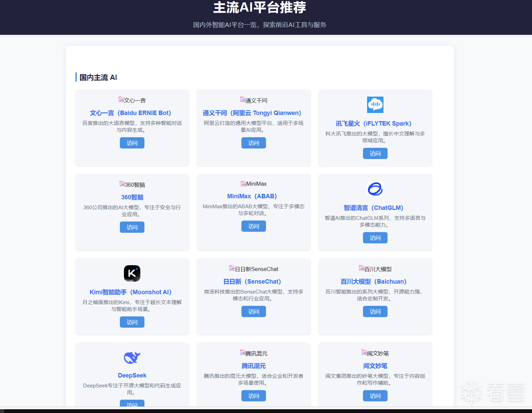Screen dimensions: 532x413
Task: Click 访问 button under 智谱清言 card
Action: 375,238
